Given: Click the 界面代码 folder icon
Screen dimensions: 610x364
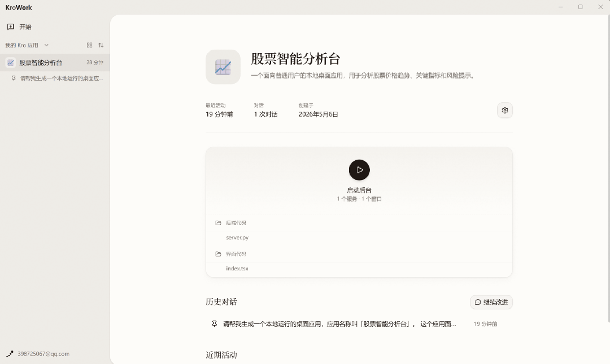Looking at the screenshot, I should (218, 254).
